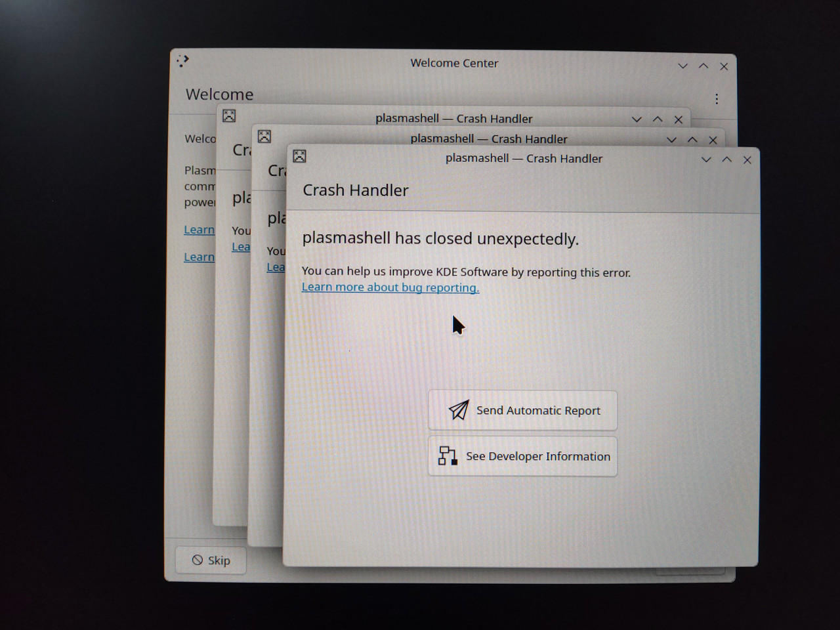Click first 'Learn' link in Welcome Center
Screen dimensions: 840x630
tap(199, 230)
